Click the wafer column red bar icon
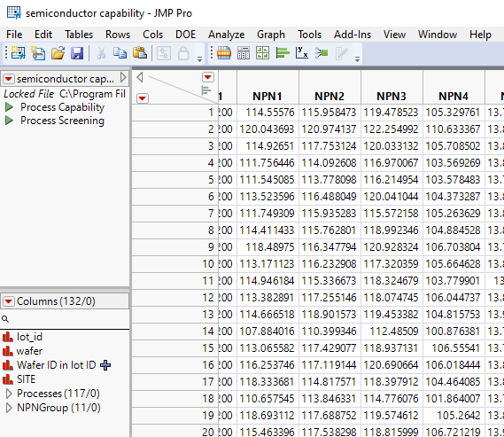504x437 pixels. coord(7,351)
